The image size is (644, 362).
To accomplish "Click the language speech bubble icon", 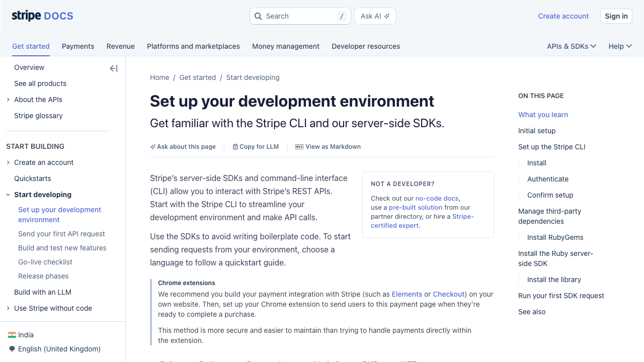I will click(x=12, y=349).
